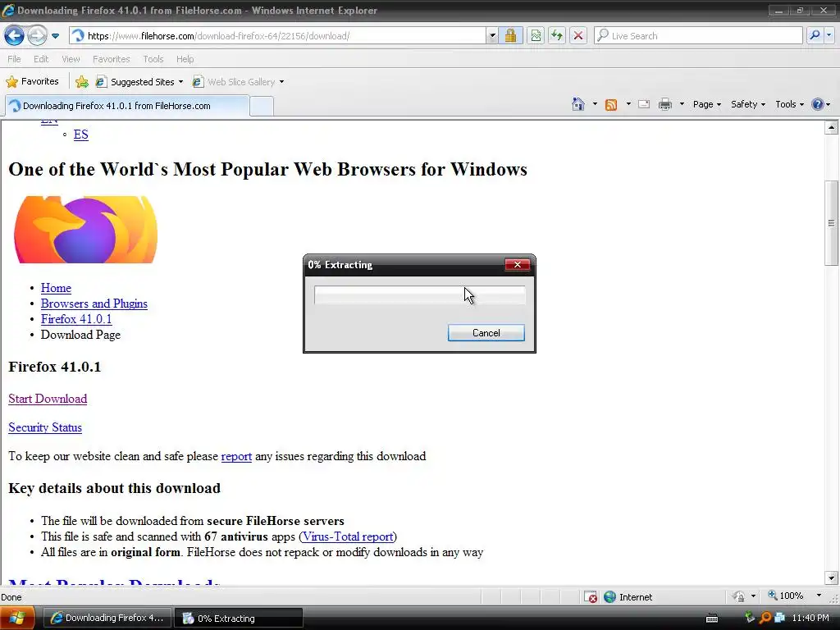Open the Security Status link
The image size is (840, 630).
click(45, 427)
